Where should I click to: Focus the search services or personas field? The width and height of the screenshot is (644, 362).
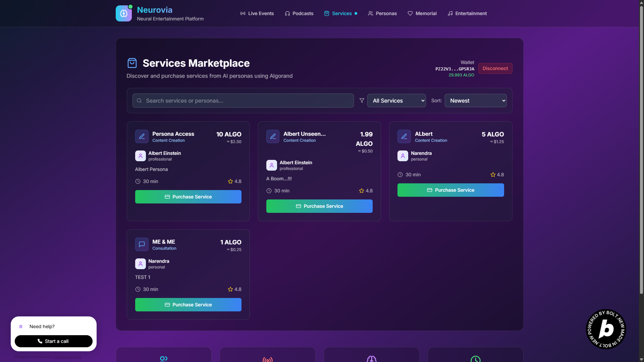coord(243,101)
